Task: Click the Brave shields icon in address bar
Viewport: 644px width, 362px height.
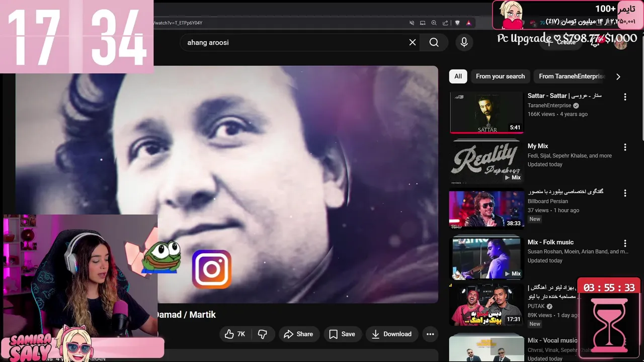Action: [x=457, y=23]
